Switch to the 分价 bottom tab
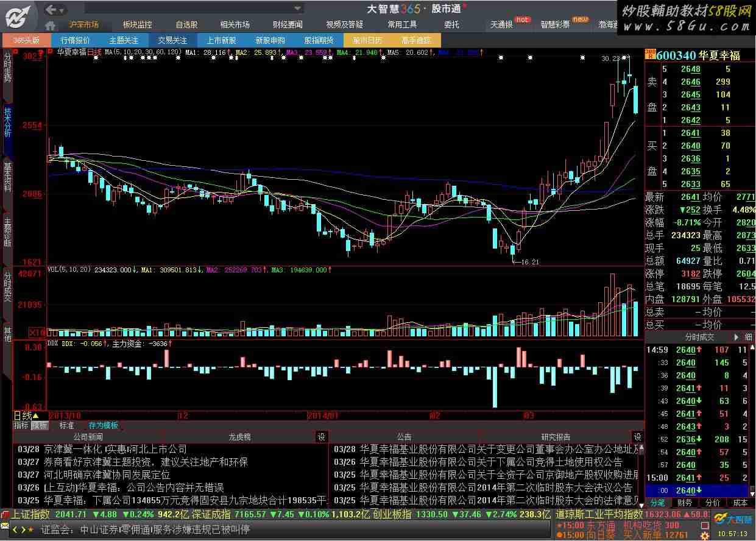This screenshot has height=541, width=756. pyautogui.click(x=712, y=503)
